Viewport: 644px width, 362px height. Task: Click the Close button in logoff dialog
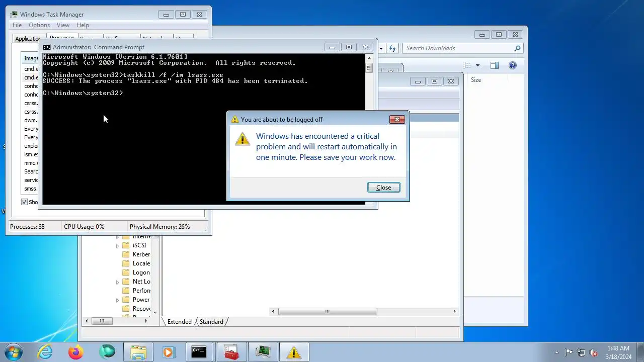pos(383,188)
